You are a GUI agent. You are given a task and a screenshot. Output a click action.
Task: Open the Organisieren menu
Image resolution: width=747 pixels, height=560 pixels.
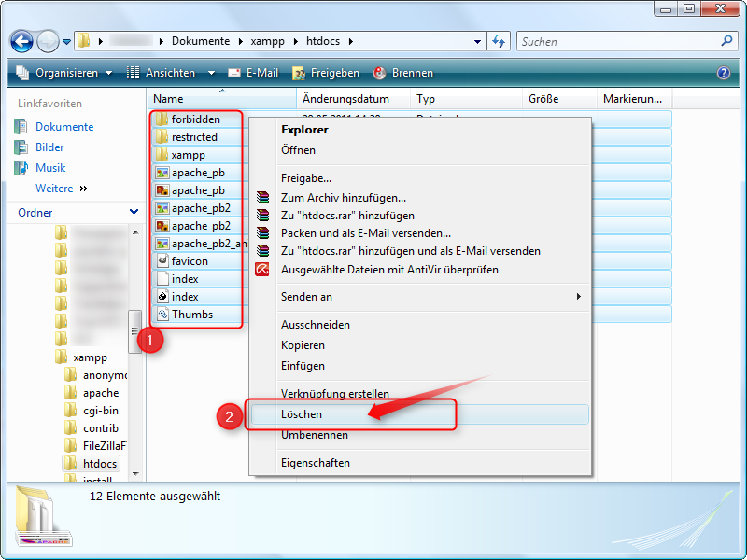point(64,73)
